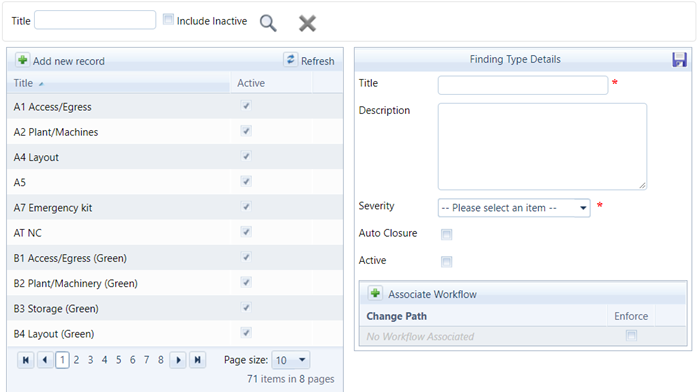Go to page 5
The image size is (697, 392).
click(119, 360)
